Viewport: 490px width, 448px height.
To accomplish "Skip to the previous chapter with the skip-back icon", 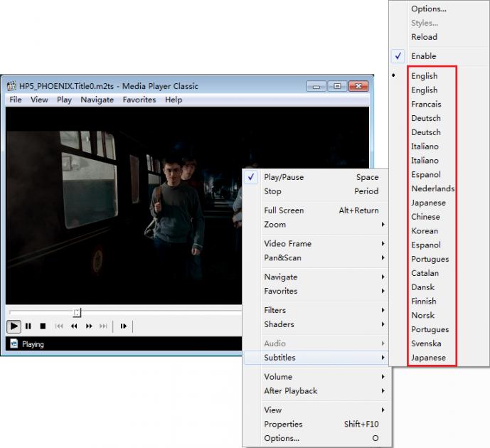I will coord(59,326).
